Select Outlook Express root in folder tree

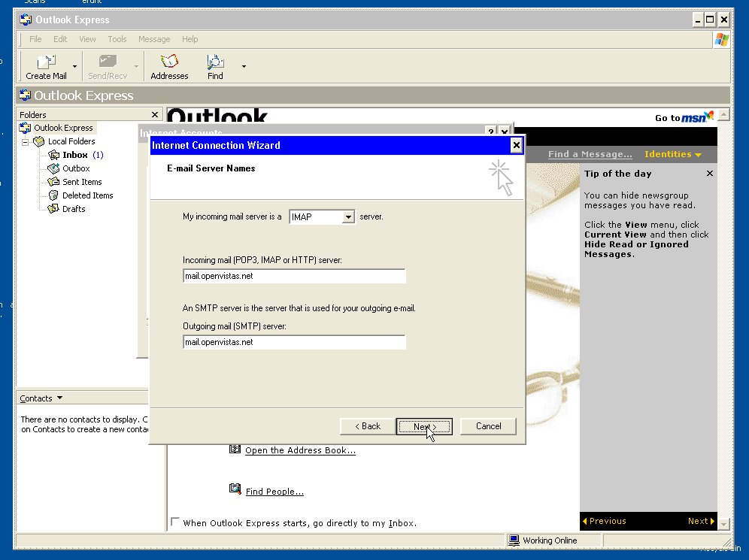pos(63,128)
